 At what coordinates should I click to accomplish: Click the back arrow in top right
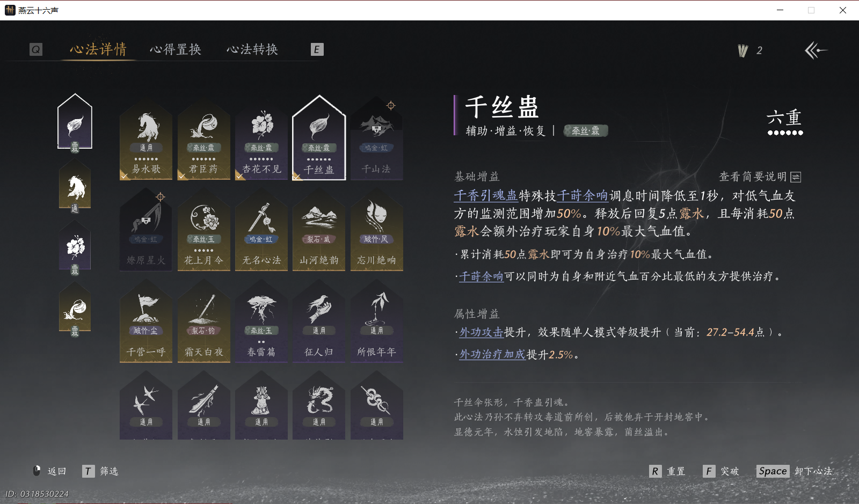click(816, 50)
